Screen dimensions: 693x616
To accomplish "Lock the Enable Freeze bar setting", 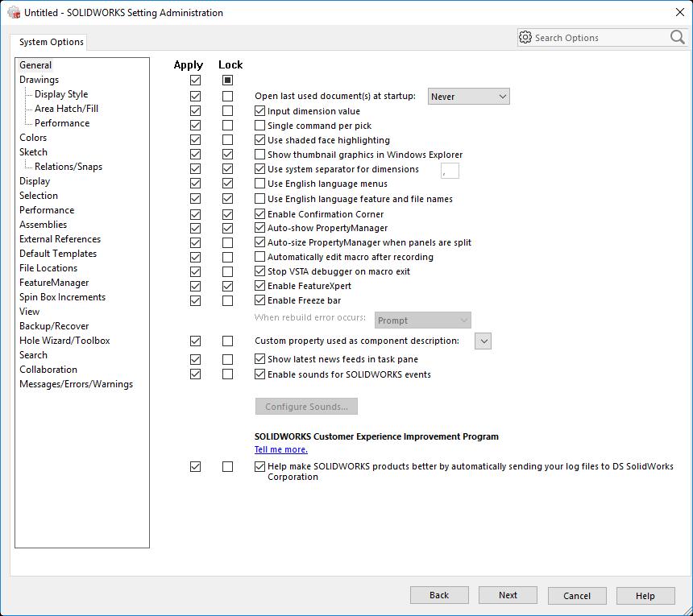I will point(227,300).
